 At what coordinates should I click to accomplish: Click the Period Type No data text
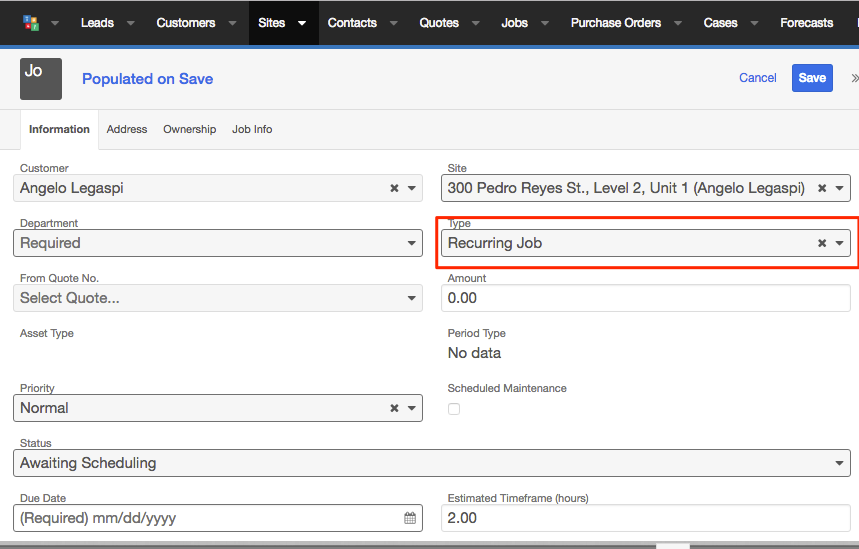tap(474, 353)
